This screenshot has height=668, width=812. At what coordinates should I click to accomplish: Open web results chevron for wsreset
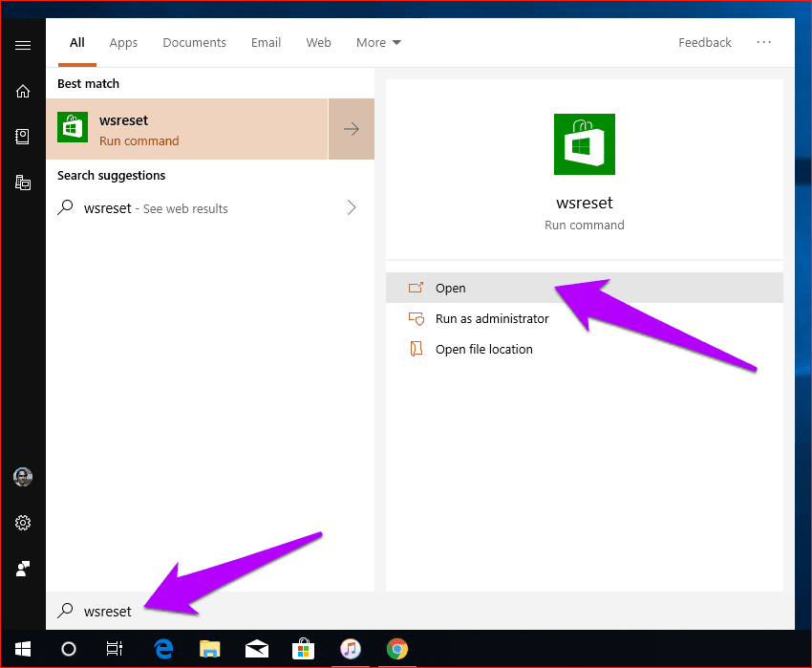[x=352, y=207]
